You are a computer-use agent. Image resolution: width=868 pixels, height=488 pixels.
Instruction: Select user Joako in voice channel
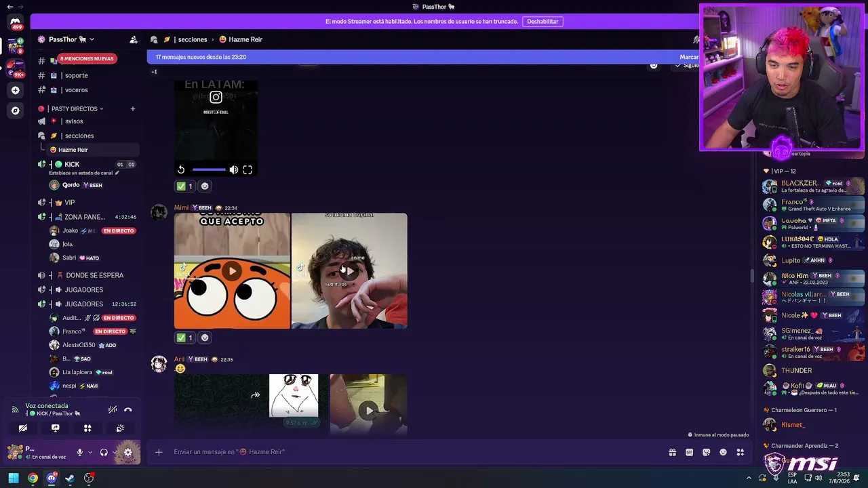click(x=70, y=231)
